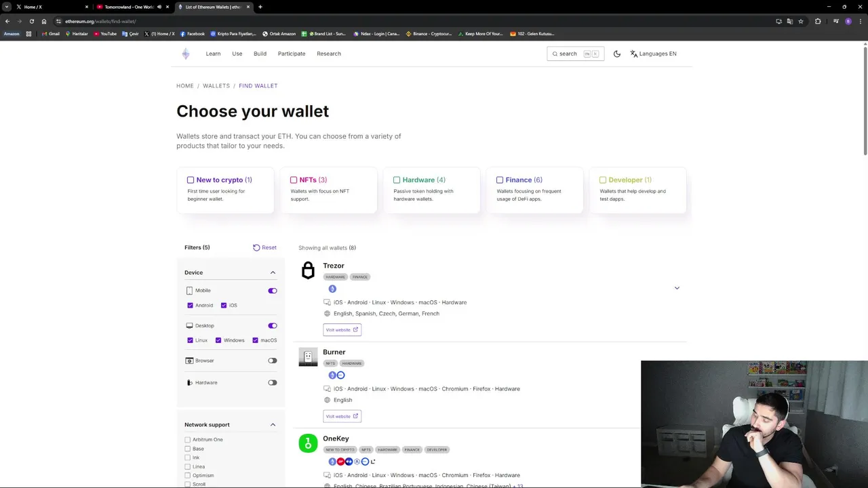The image size is (868, 488).
Task: Click the mobile phone icon in Device filters
Action: pos(189,291)
